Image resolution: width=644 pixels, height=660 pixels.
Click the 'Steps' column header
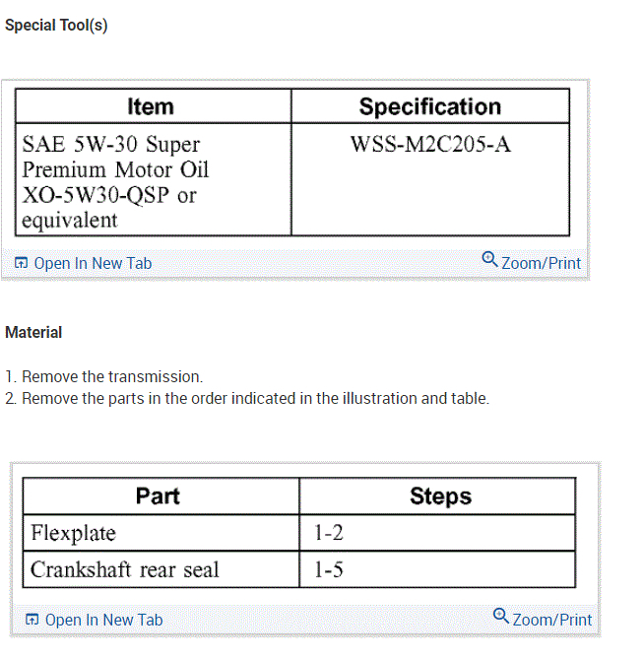click(440, 496)
